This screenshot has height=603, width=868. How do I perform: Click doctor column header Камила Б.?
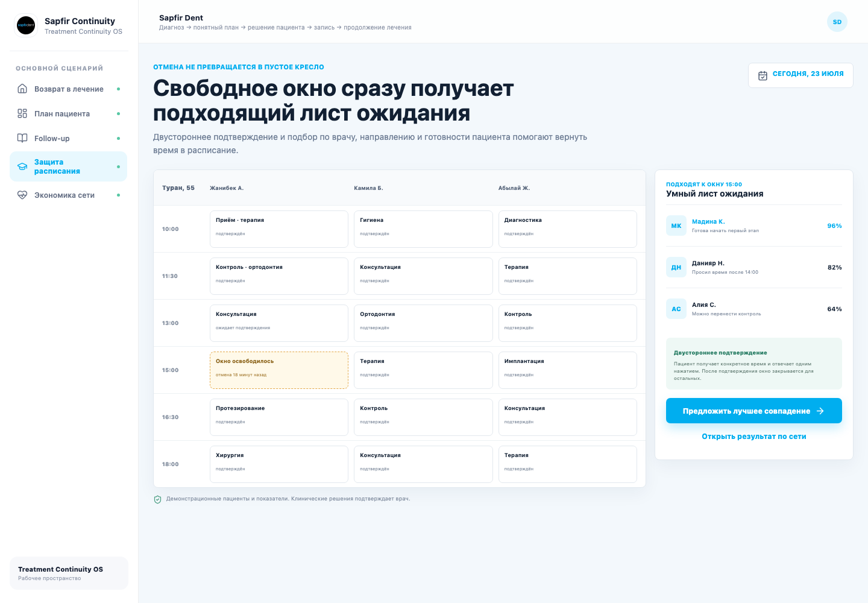[x=368, y=188]
